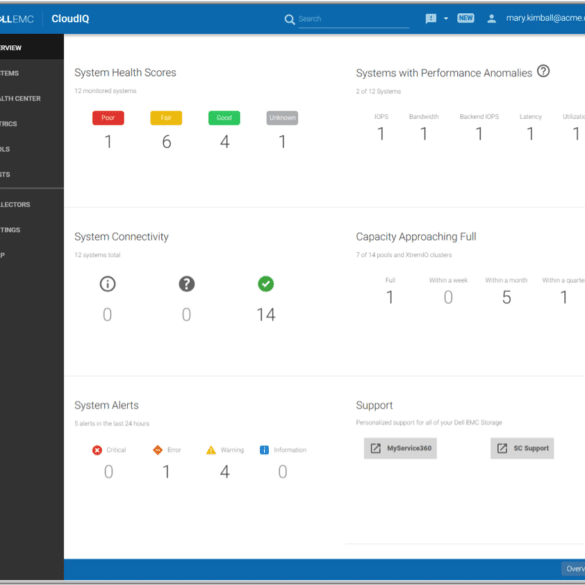Image resolution: width=585 pixels, height=585 pixels.
Task: Click the Full capacity count
Action: coord(390,297)
